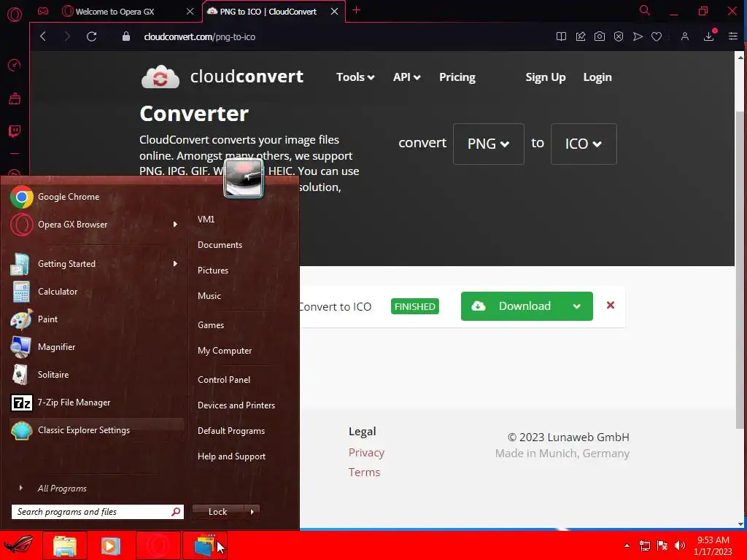Go to Pricing page
Viewport: 747px width, 560px height.
point(457,77)
